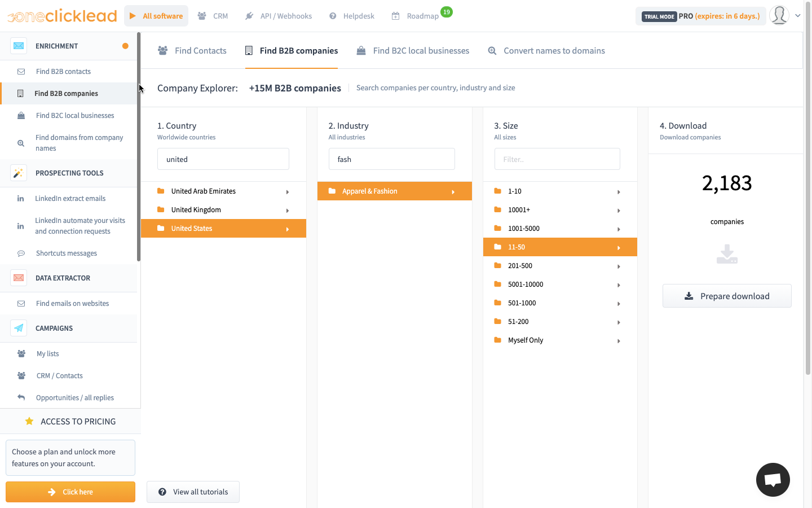812x508 pixels.
Task: Expand the Apparel & Fashion arrow
Action: [453, 192]
